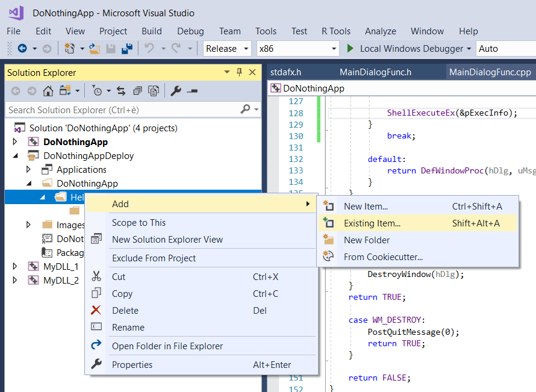The height and width of the screenshot is (392, 536).
Task: Expand the Images folder node
Action: coord(28,225)
